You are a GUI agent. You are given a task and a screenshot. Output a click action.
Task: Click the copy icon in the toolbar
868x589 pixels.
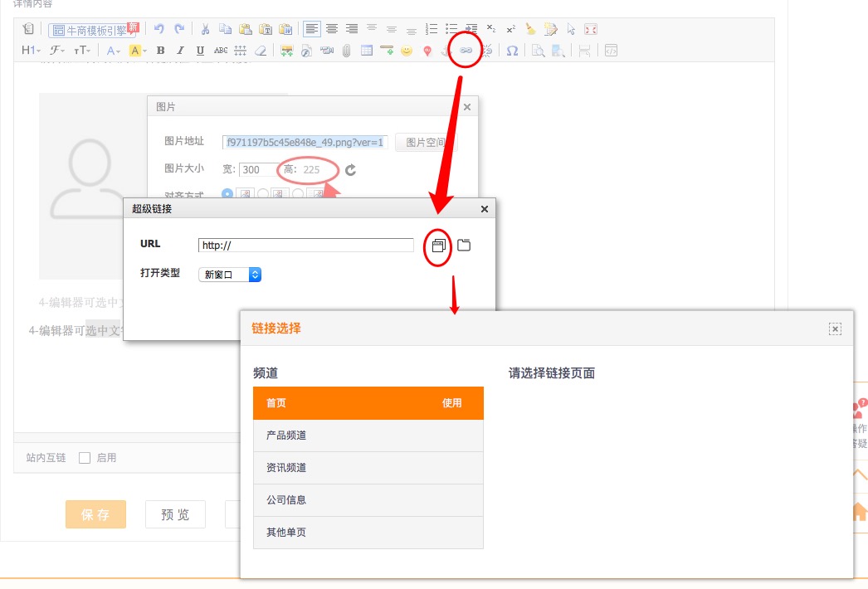(226, 29)
